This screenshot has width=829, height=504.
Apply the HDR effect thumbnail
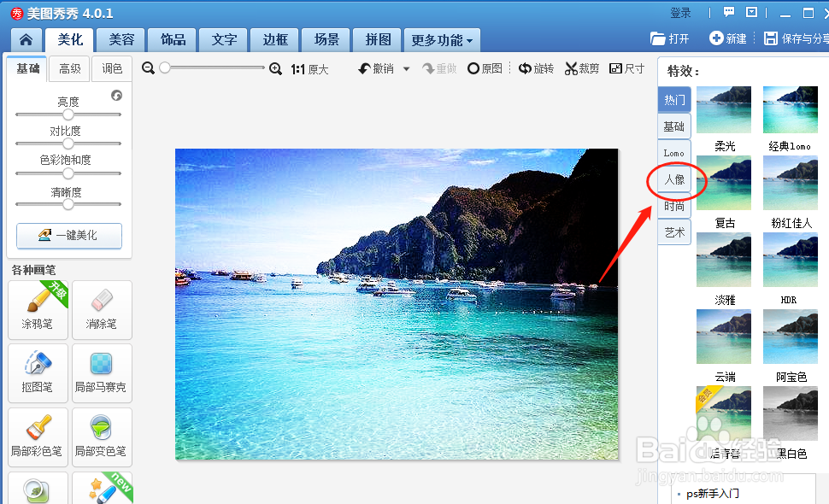791,260
